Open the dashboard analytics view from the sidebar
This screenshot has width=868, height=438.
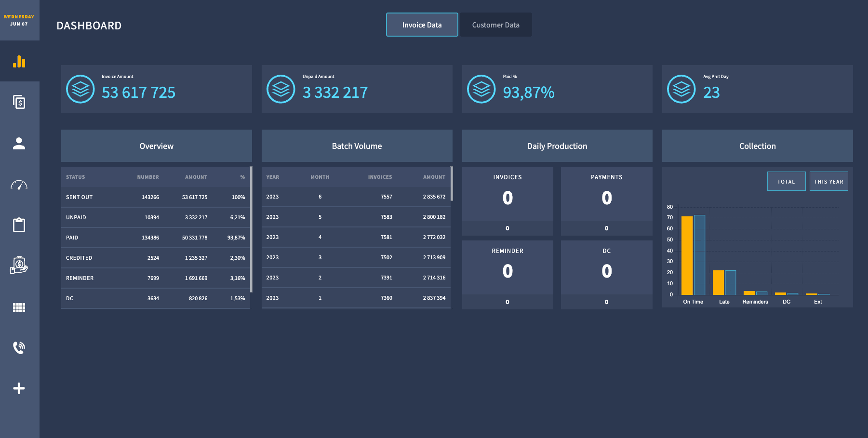click(19, 62)
